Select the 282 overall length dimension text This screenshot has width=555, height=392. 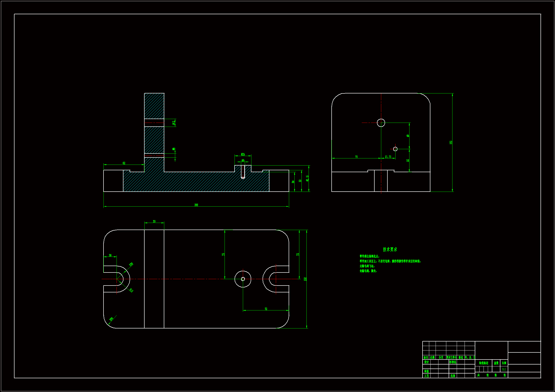tap(196, 205)
